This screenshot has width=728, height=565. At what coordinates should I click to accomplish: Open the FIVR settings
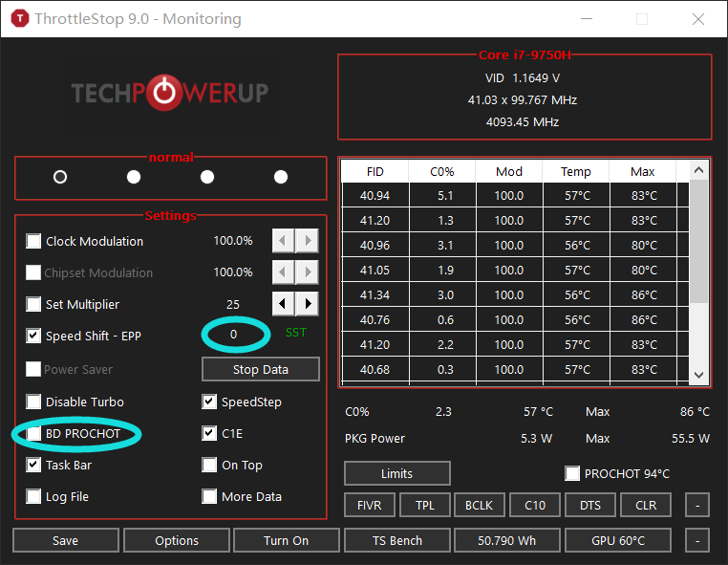tap(370, 505)
